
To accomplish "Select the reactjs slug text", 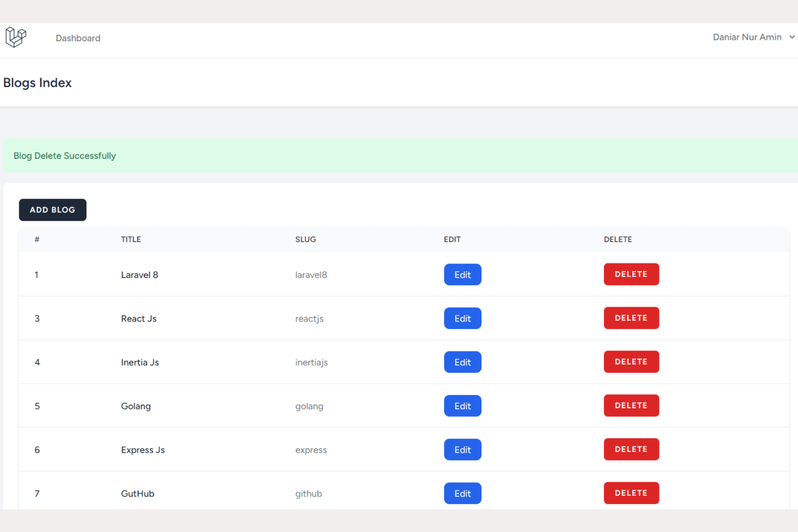I will (x=309, y=319).
